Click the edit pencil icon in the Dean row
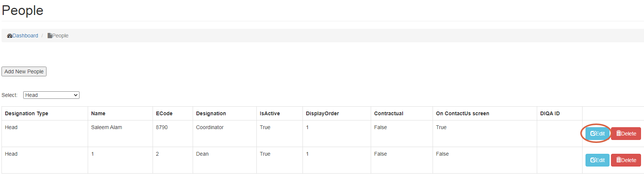The image size is (644, 174). pos(593,160)
